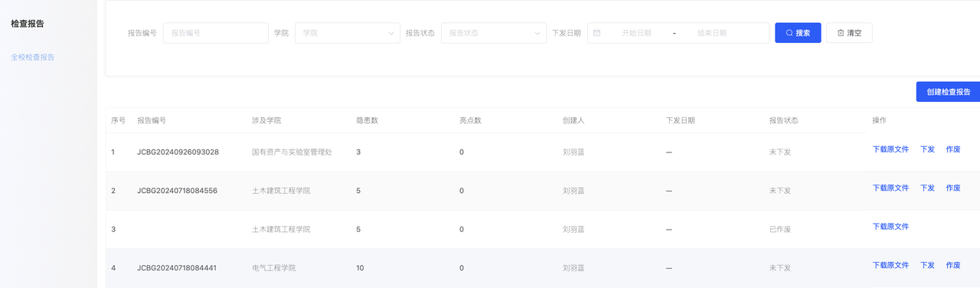Expand the 报告状态 dropdown chevron
The width and height of the screenshot is (980, 288).
click(537, 33)
